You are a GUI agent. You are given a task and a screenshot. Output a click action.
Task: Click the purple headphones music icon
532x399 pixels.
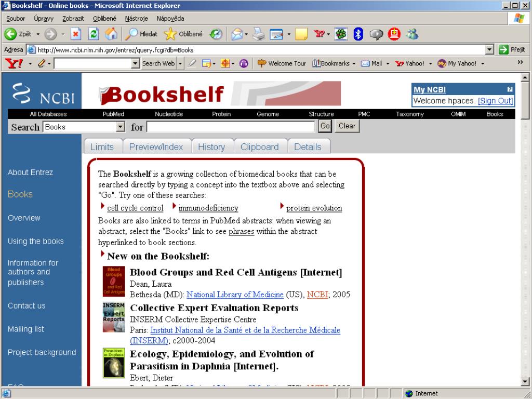[244, 63]
